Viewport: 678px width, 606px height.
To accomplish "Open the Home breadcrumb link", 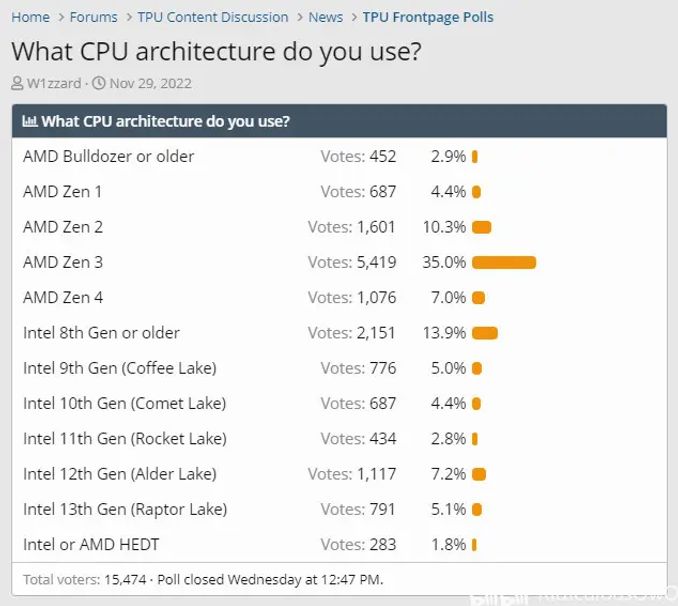I will click(x=30, y=17).
